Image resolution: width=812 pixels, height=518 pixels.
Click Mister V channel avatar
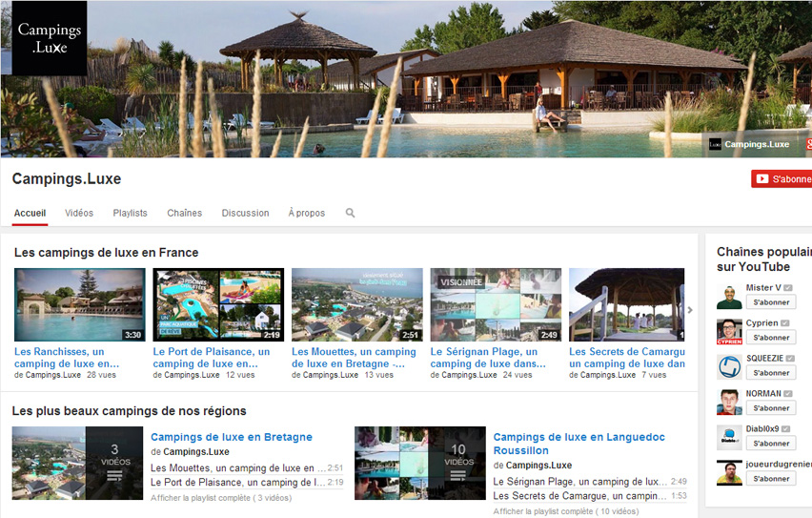pos(729,297)
